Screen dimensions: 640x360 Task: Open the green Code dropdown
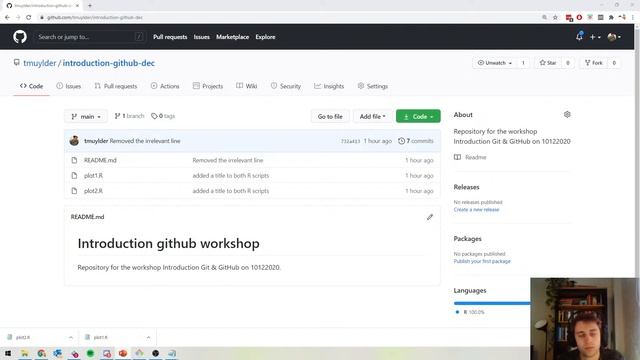[418, 116]
